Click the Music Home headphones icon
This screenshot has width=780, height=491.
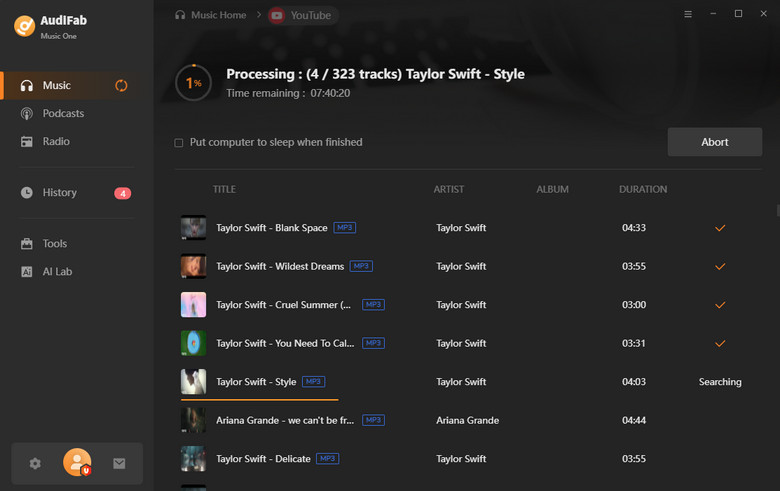click(180, 15)
